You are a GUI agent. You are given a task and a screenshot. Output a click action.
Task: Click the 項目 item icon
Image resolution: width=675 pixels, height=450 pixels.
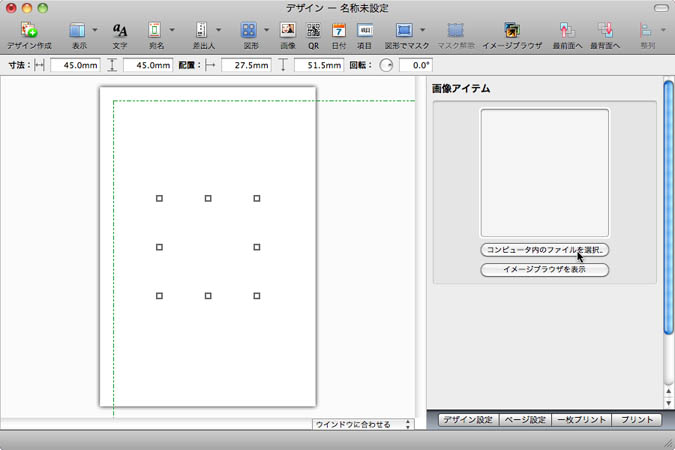pyautogui.click(x=365, y=31)
